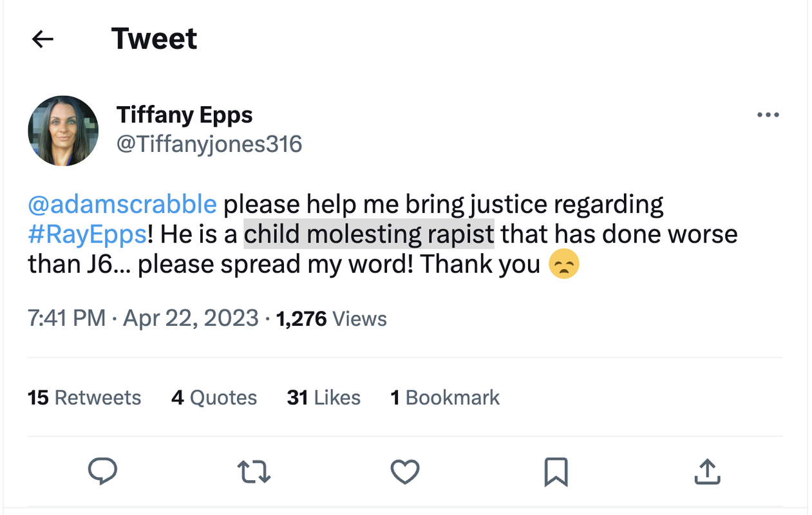This screenshot has width=812, height=515.
Task: Click the Tiffany Epps display name
Action: pyautogui.click(x=184, y=115)
